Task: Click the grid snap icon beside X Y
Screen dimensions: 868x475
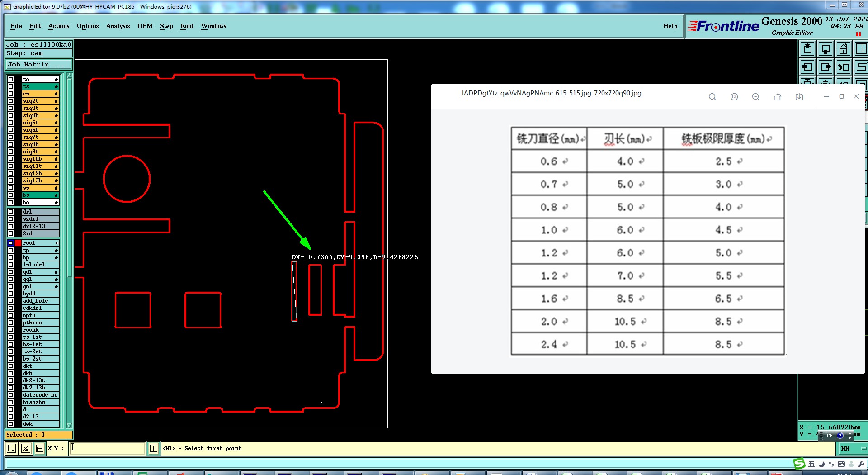Action: click(x=40, y=448)
